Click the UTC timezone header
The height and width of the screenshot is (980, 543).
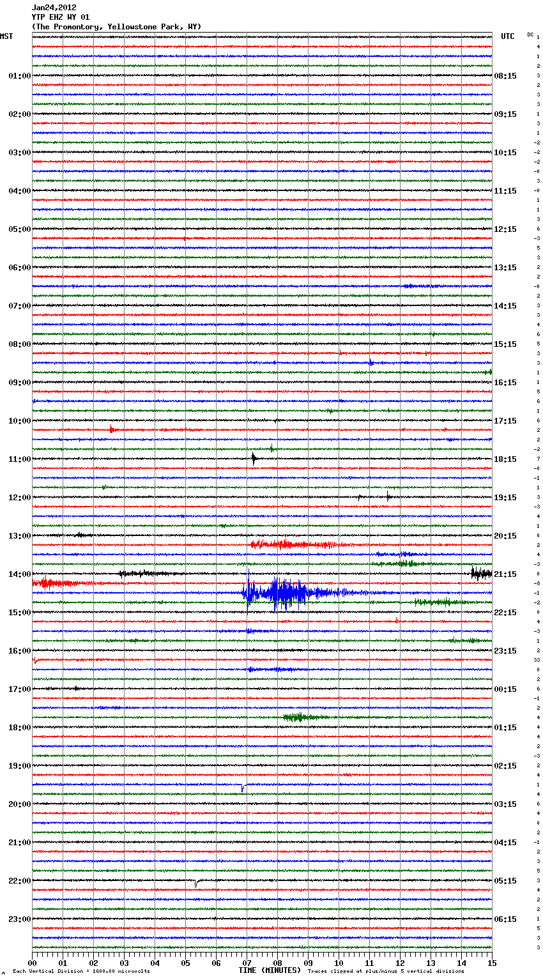[x=508, y=36]
